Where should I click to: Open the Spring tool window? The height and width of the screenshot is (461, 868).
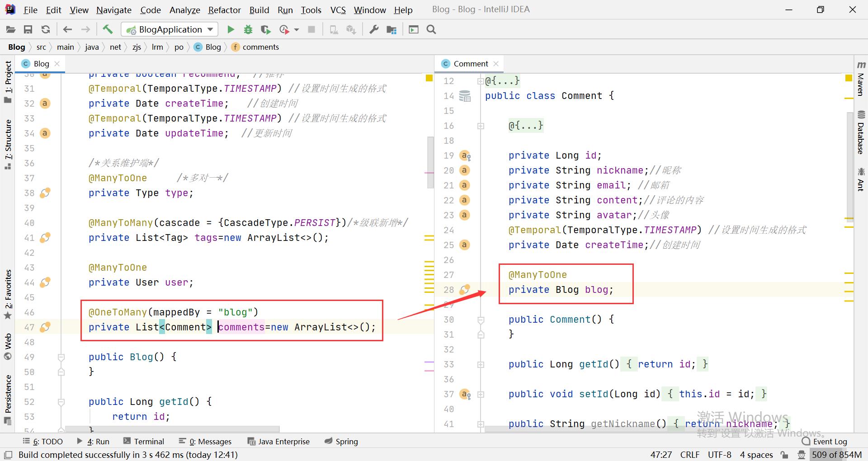coord(341,442)
